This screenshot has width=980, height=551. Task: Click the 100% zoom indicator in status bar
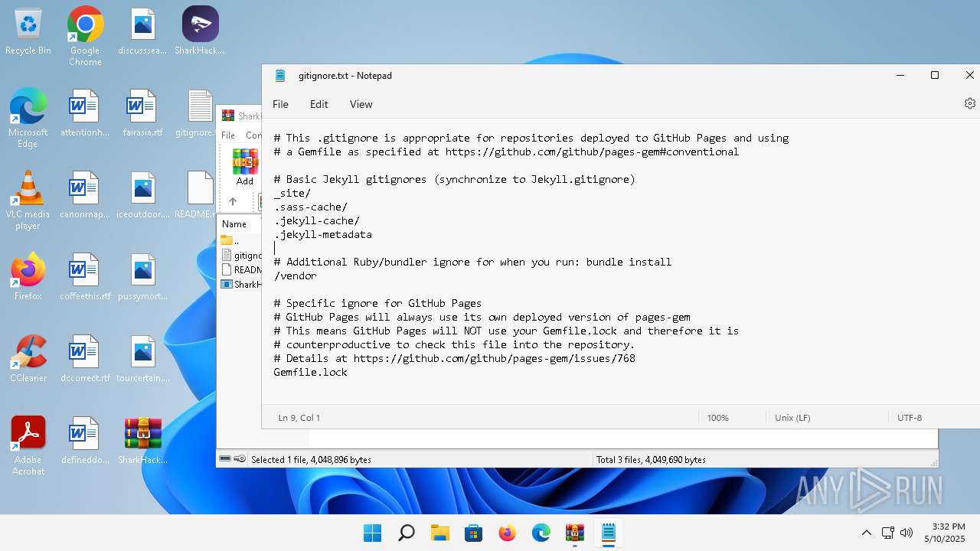click(x=717, y=418)
